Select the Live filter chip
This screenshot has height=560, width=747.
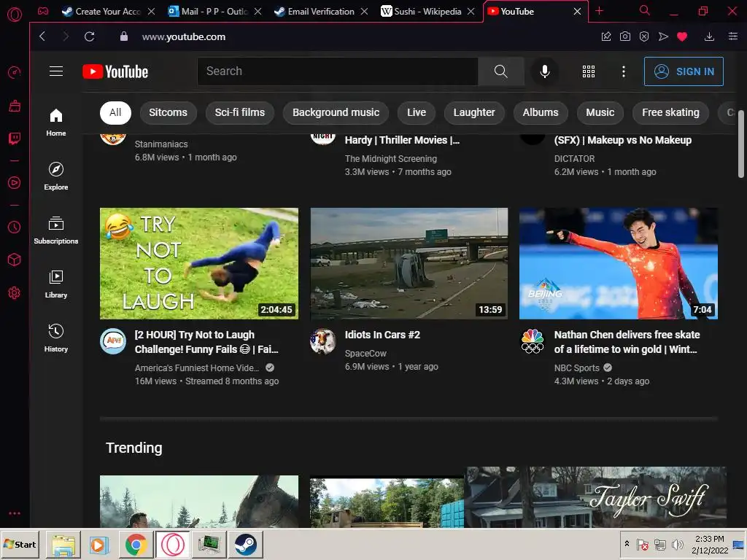(417, 113)
